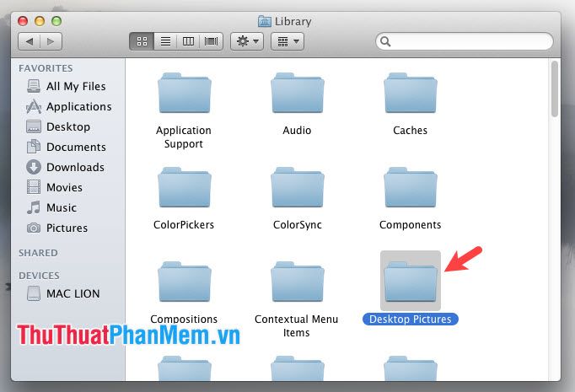Image resolution: width=575 pixels, height=392 pixels.
Task: Minimize the Library window
Action: click(x=40, y=21)
